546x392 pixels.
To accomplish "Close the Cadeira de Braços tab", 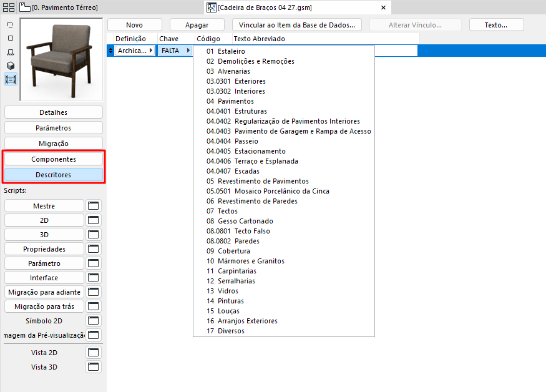I will click(x=383, y=7).
